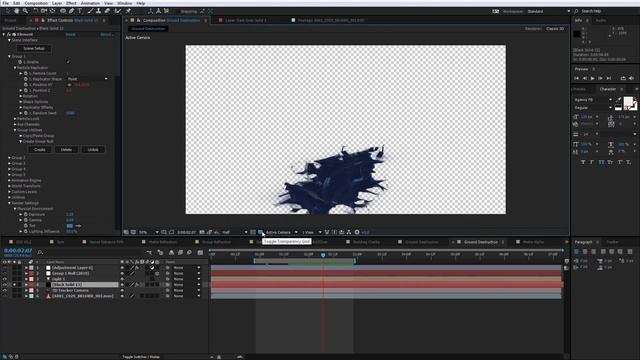Select the Pan Behind anchor point tool
The image size is (640, 360).
coord(52,11)
